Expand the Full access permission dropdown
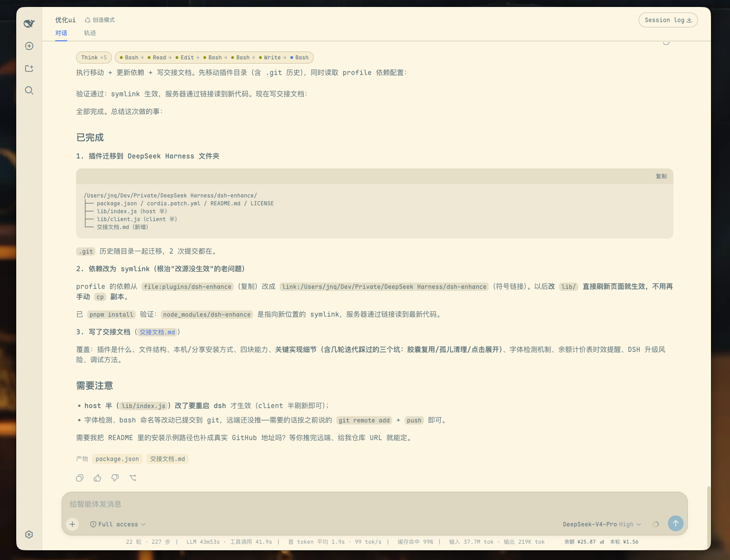Viewport: 730px width, 560px height. click(118, 524)
